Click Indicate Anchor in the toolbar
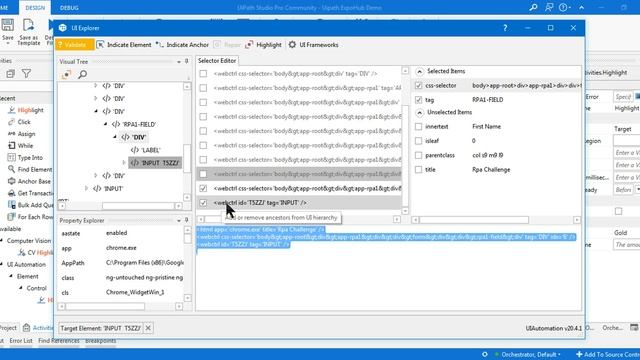The image size is (640, 360). coord(182,45)
